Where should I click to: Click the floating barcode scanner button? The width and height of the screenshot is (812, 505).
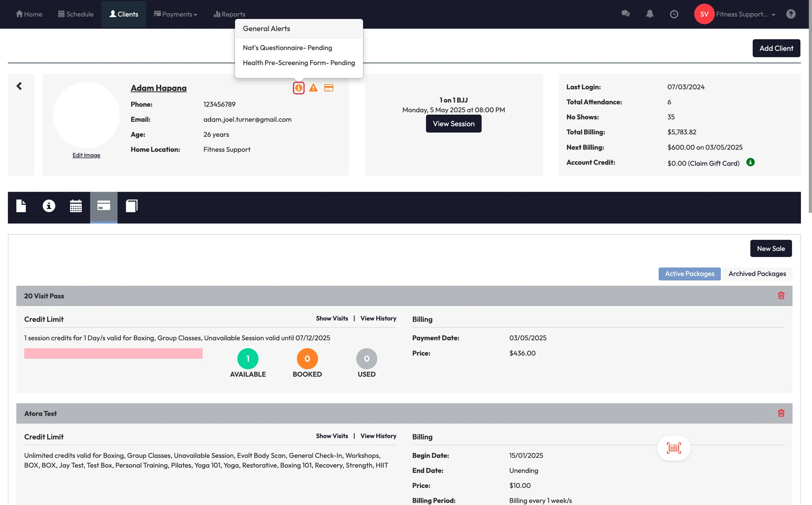pyautogui.click(x=674, y=448)
